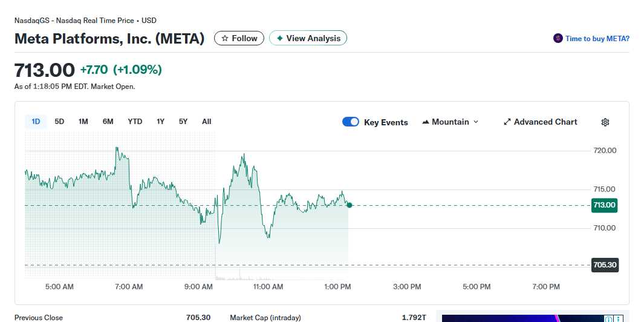Click the 5:00 PM time label
Screen dimensions: 644x322
[476, 287]
